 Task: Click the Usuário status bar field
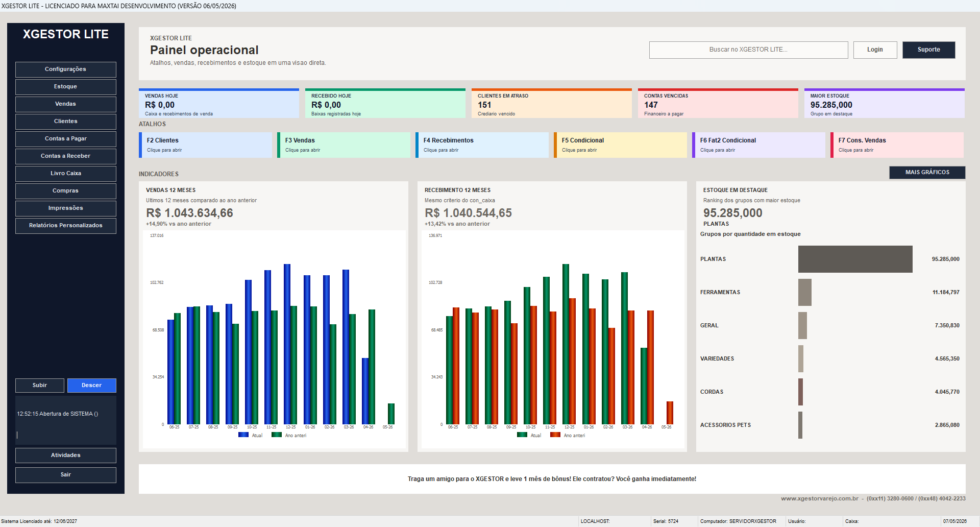tap(797, 521)
